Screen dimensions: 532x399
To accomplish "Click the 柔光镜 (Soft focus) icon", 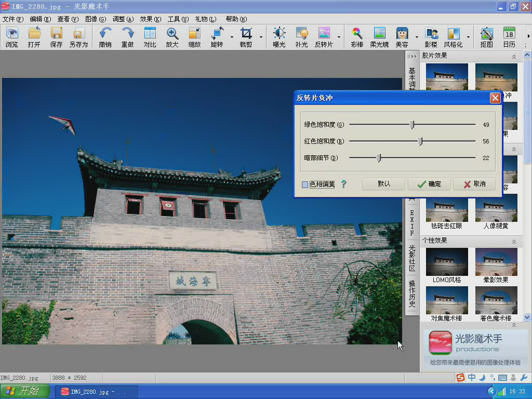I will tap(379, 37).
